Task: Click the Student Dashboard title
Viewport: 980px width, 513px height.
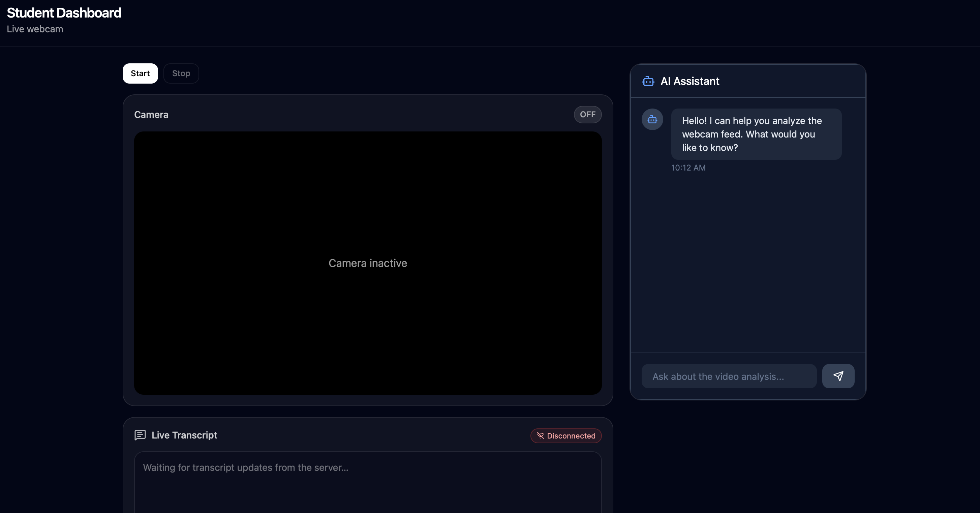Action: pyautogui.click(x=64, y=13)
